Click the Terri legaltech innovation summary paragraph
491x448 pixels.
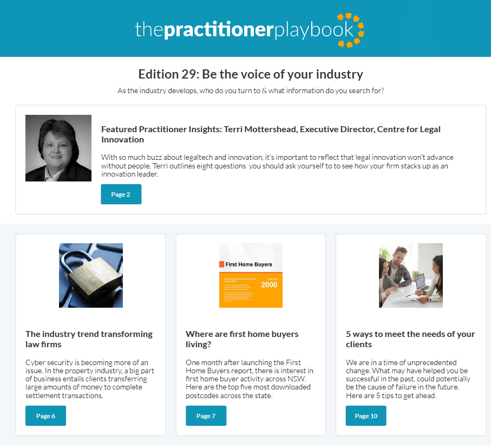(277, 165)
